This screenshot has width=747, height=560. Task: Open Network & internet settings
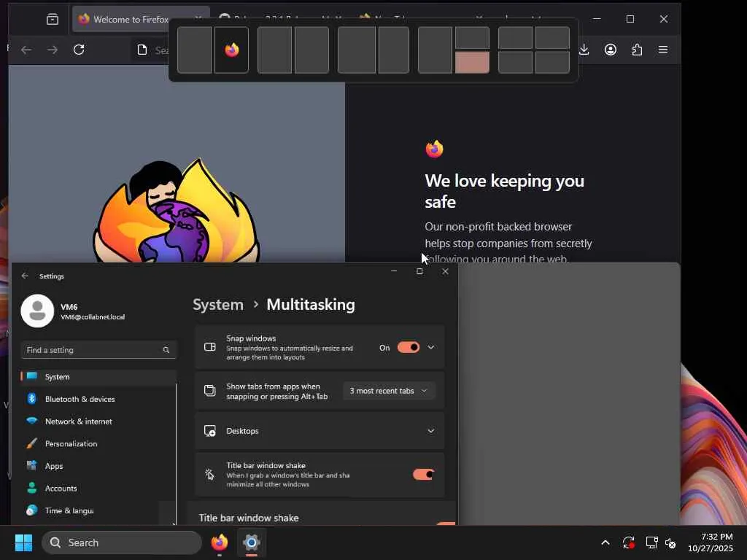coord(98,421)
